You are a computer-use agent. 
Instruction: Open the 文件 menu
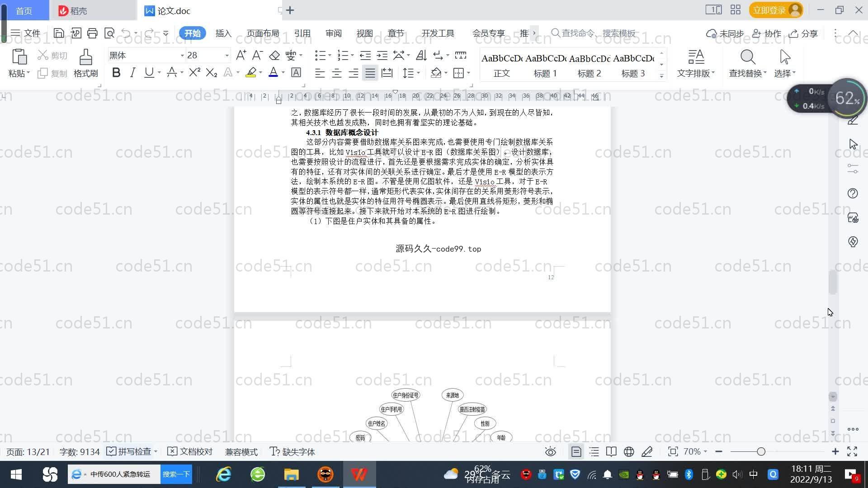pos(26,33)
